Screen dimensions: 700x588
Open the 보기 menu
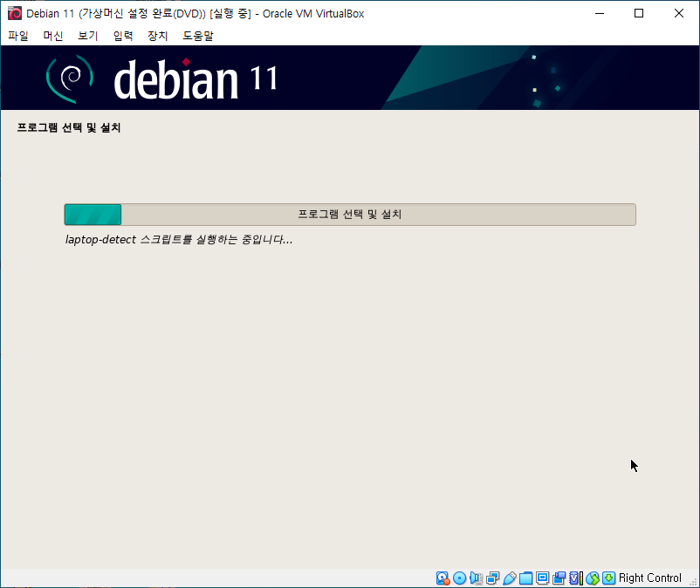[x=88, y=36]
